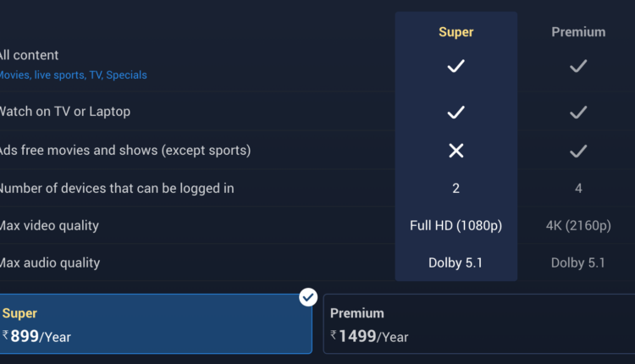This screenshot has height=364, width=635.
Task: Click 4K (2160p) in Premium column
Action: click(578, 225)
